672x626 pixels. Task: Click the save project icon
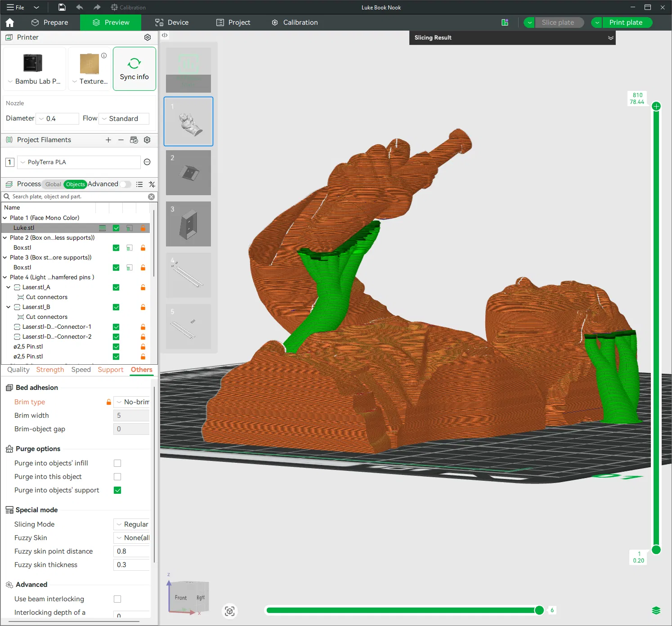click(x=62, y=7)
